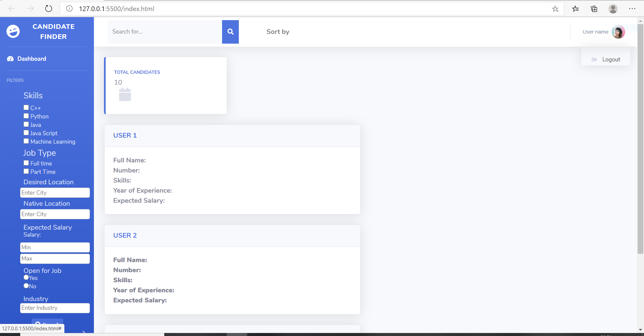Click the Search button below Industry field
Screen dimensions: 644x336
[47, 322]
